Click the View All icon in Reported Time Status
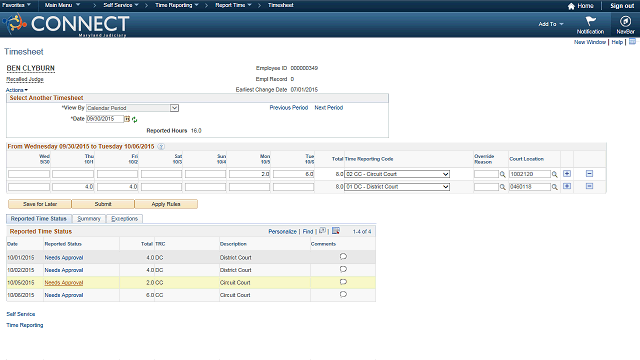The height and width of the screenshot is (360, 640). (322, 231)
